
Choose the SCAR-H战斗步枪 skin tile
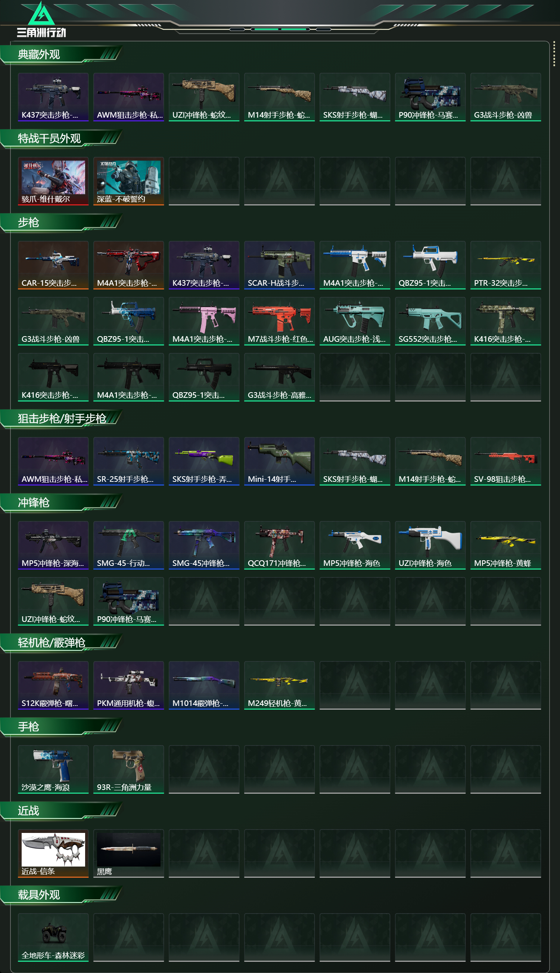[x=279, y=265]
